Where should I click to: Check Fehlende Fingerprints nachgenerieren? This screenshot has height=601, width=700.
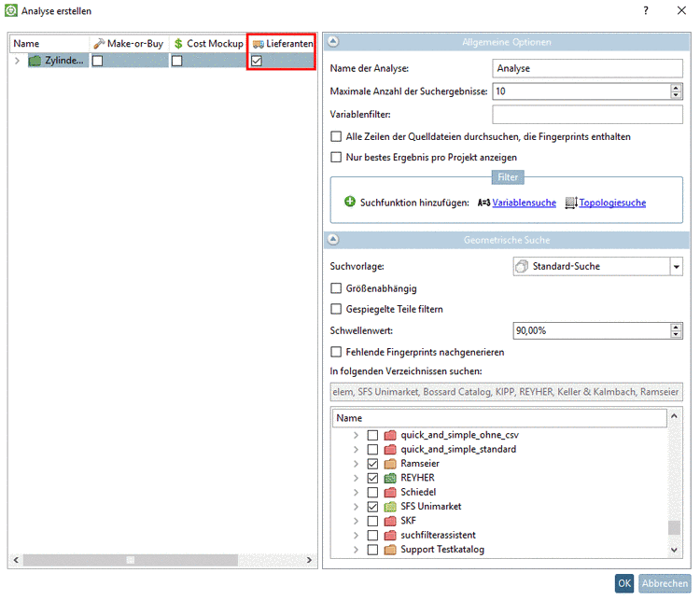336,352
